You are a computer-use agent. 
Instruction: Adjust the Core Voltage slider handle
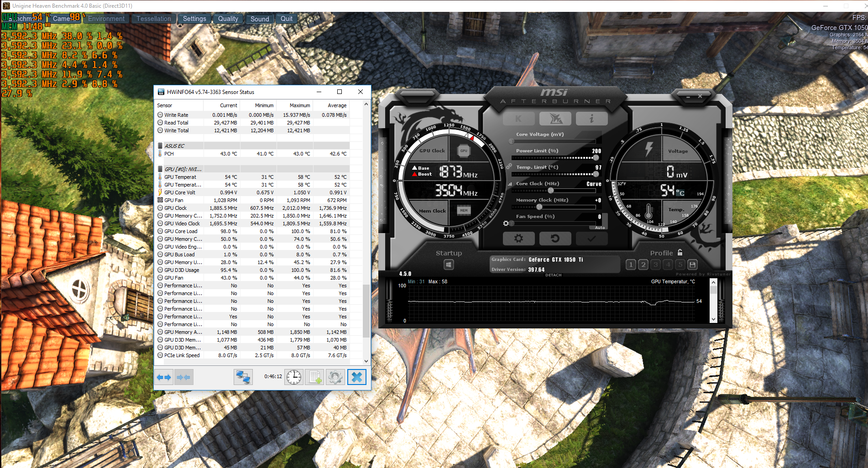[512, 141]
